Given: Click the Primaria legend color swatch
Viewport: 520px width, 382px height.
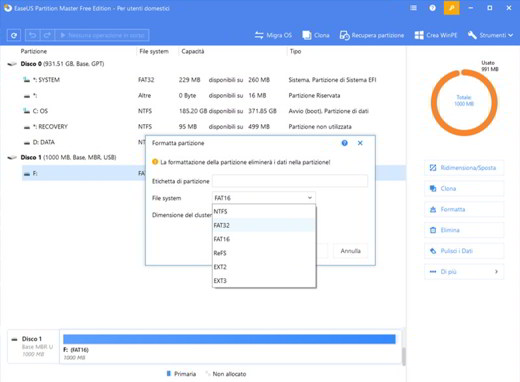Looking at the screenshot, I should (x=169, y=373).
